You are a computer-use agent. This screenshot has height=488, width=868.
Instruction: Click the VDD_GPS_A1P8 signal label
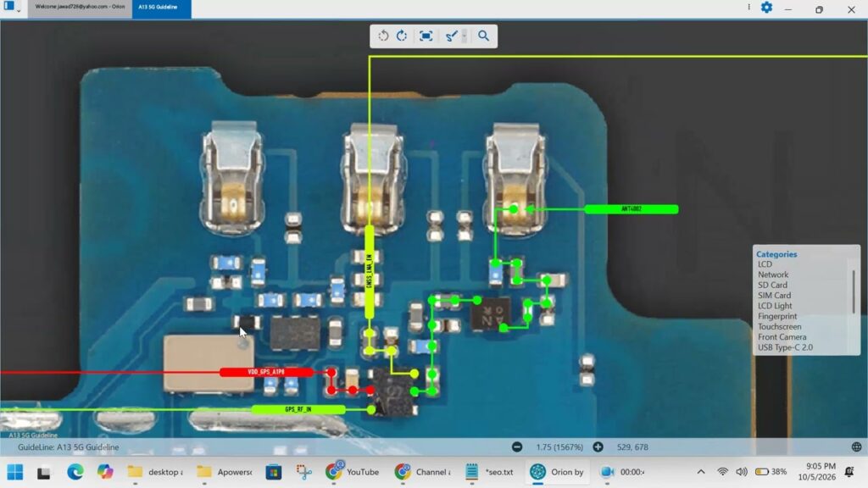(x=266, y=373)
